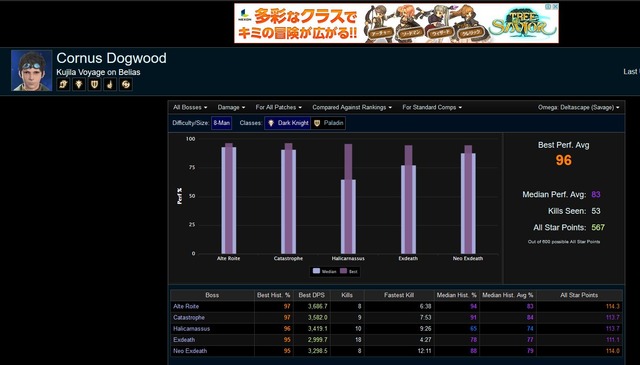Click the ad info icon on the banner
The width and height of the screenshot is (640, 365).
pyautogui.click(x=549, y=7)
